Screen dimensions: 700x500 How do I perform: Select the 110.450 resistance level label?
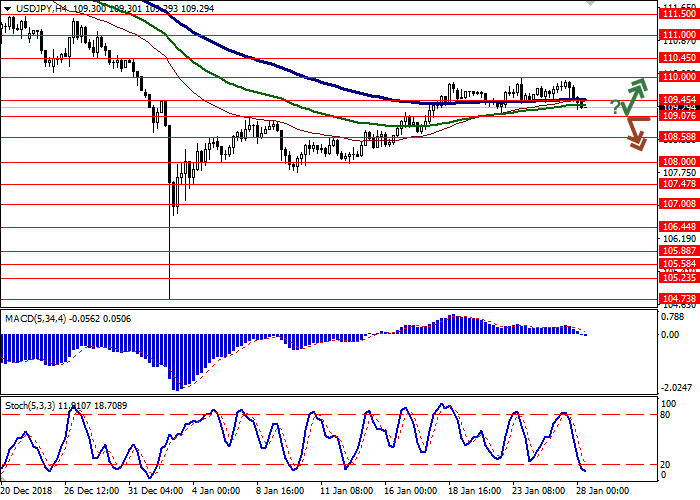678,57
